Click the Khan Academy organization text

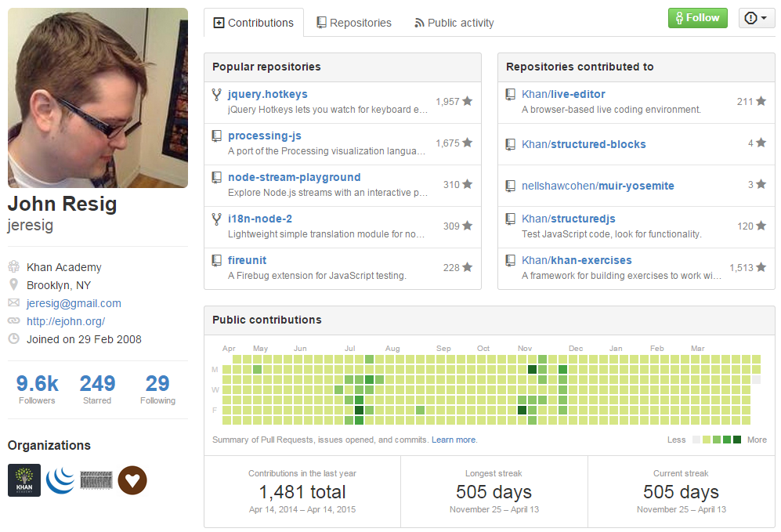pos(63,267)
